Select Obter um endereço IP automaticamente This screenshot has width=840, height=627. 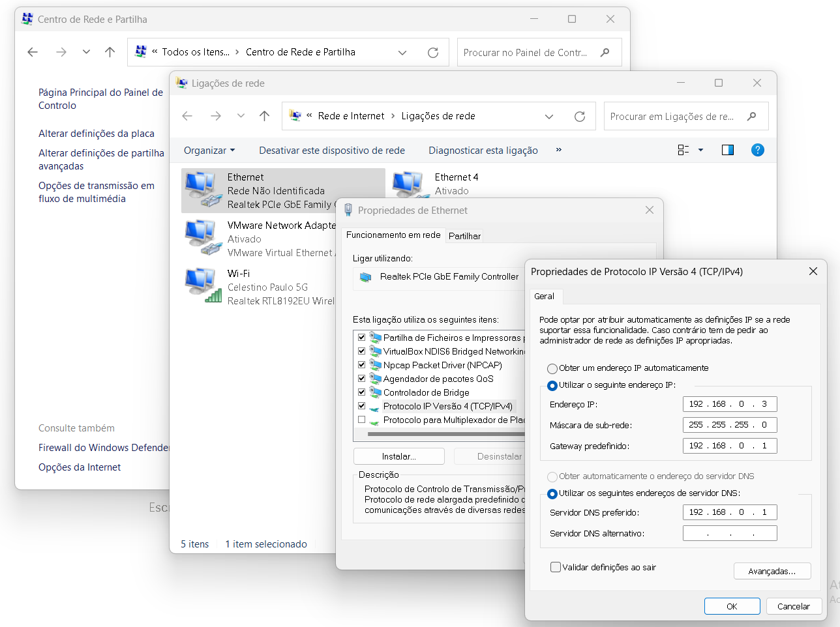pos(552,368)
